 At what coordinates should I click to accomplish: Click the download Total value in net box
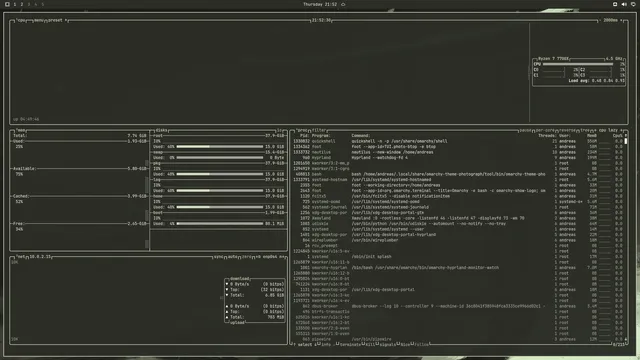(257, 295)
